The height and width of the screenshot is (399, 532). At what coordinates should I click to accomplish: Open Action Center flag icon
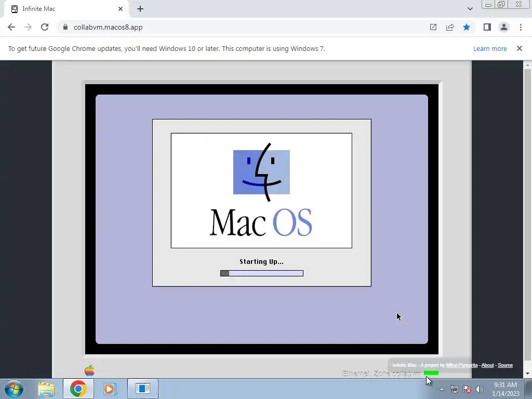(x=467, y=389)
